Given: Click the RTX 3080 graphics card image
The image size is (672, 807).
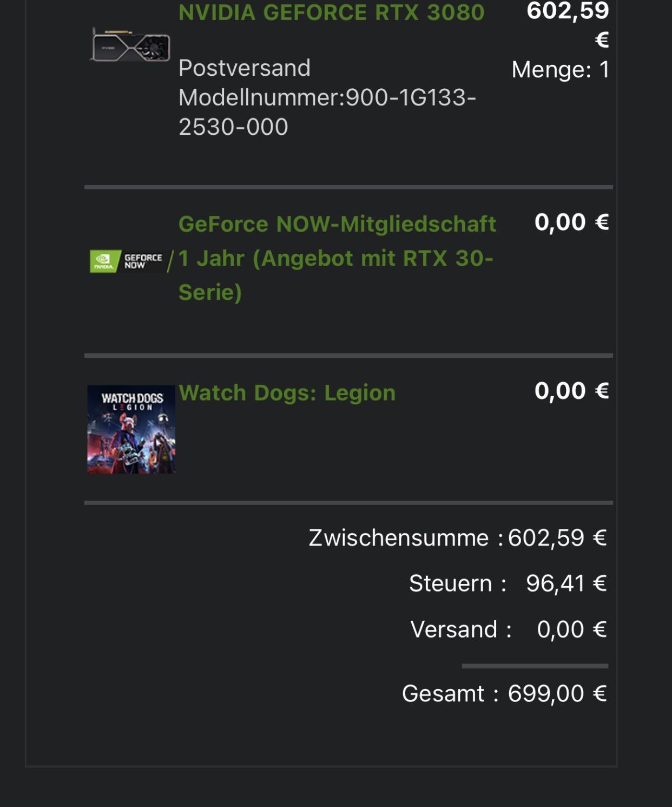Looking at the screenshot, I should (130, 45).
